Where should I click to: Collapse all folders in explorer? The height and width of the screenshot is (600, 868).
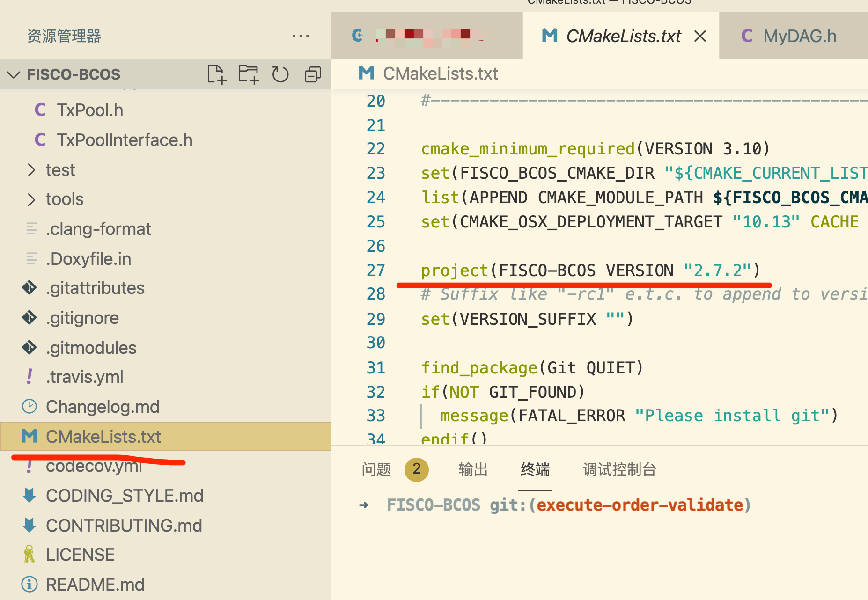point(313,74)
